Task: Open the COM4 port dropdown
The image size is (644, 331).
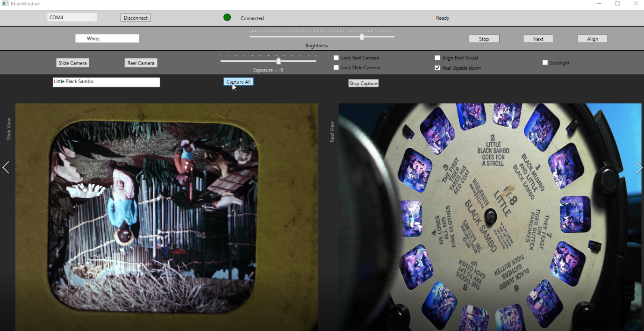Action: [72, 17]
